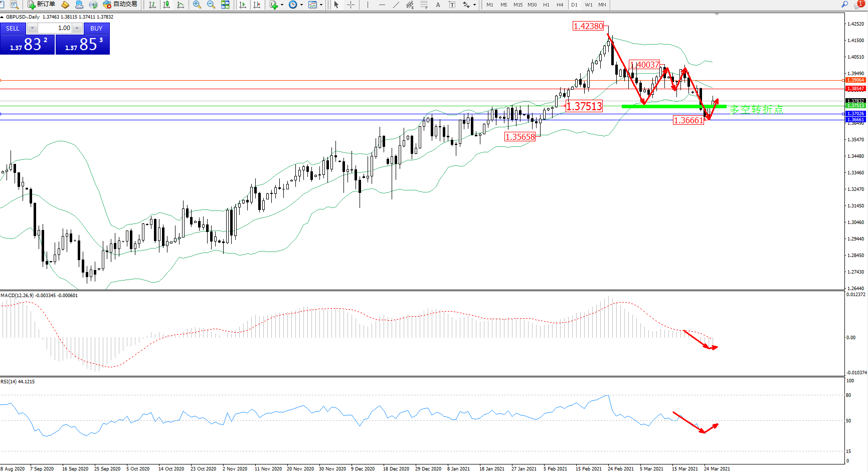Open the search magnifier
868x472 pixels.
coord(845,5)
